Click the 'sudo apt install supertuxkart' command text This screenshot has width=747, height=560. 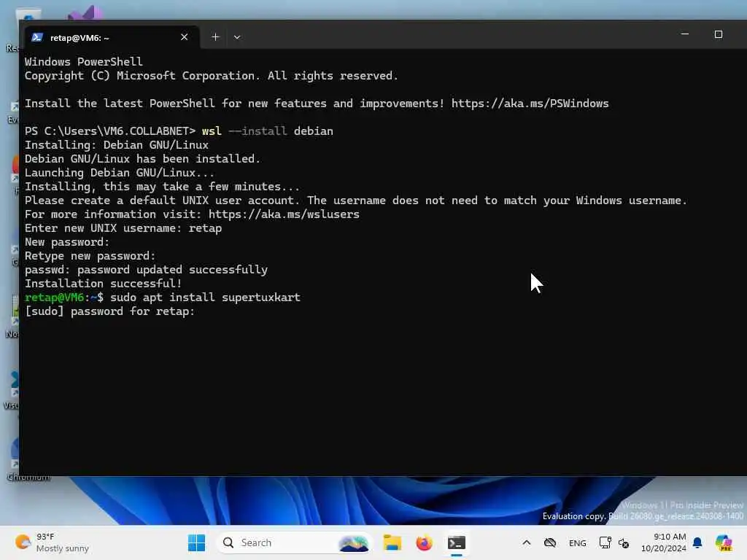pos(205,297)
